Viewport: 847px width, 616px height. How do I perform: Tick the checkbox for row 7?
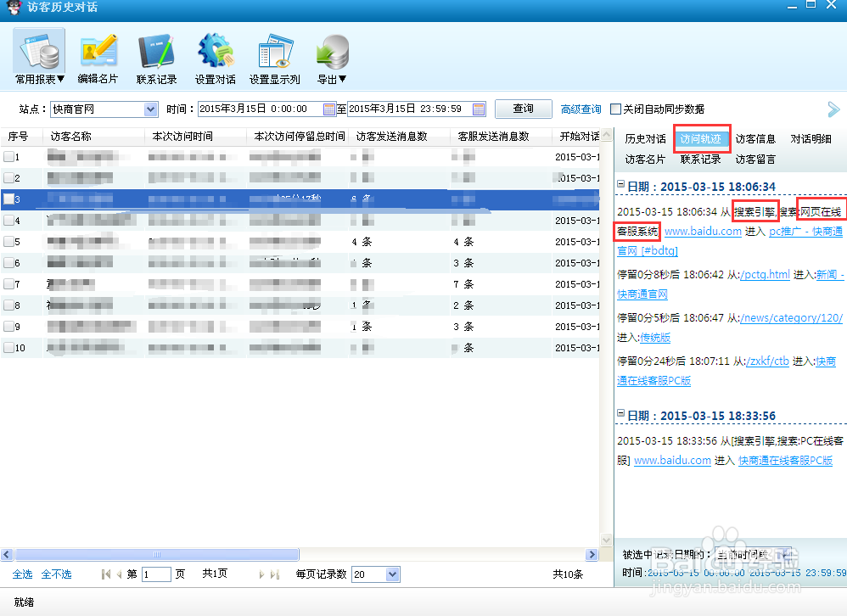8,284
